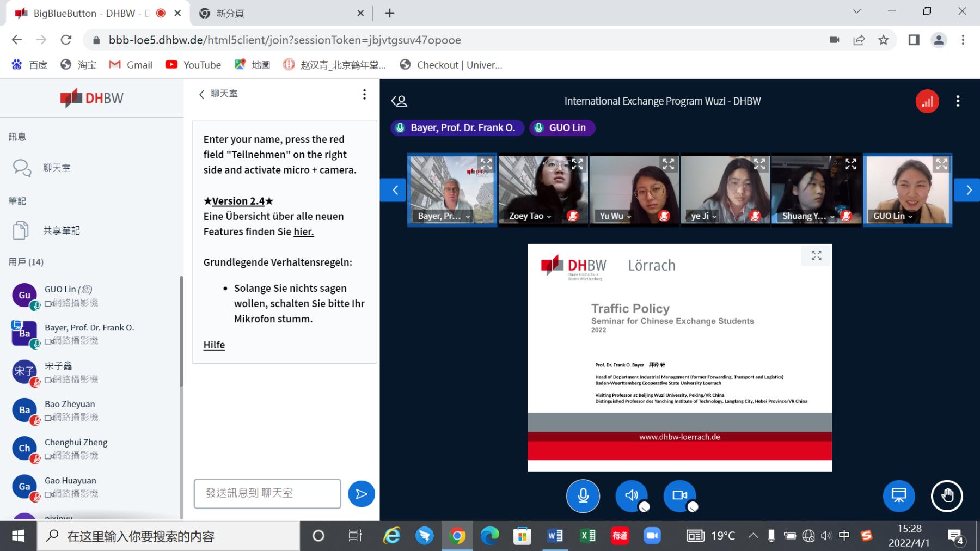Toggle the audio speaker button
The image size is (980, 551).
[632, 496]
